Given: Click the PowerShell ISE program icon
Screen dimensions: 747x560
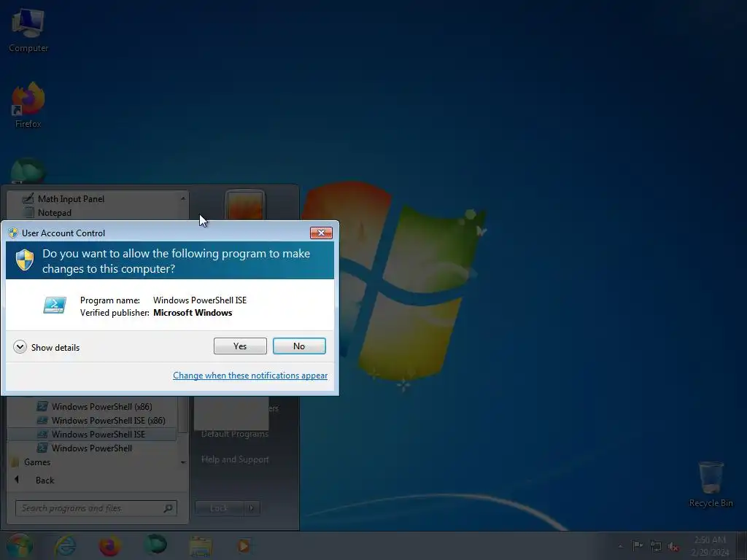Looking at the screenshot, I should coord(55,306).
